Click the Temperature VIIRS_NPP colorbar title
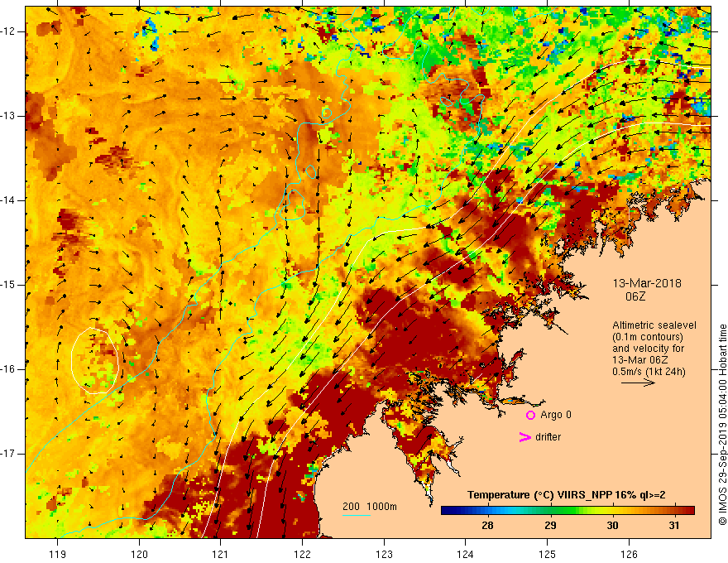Viewport: 728px width, 563px height. coord(566,495)
